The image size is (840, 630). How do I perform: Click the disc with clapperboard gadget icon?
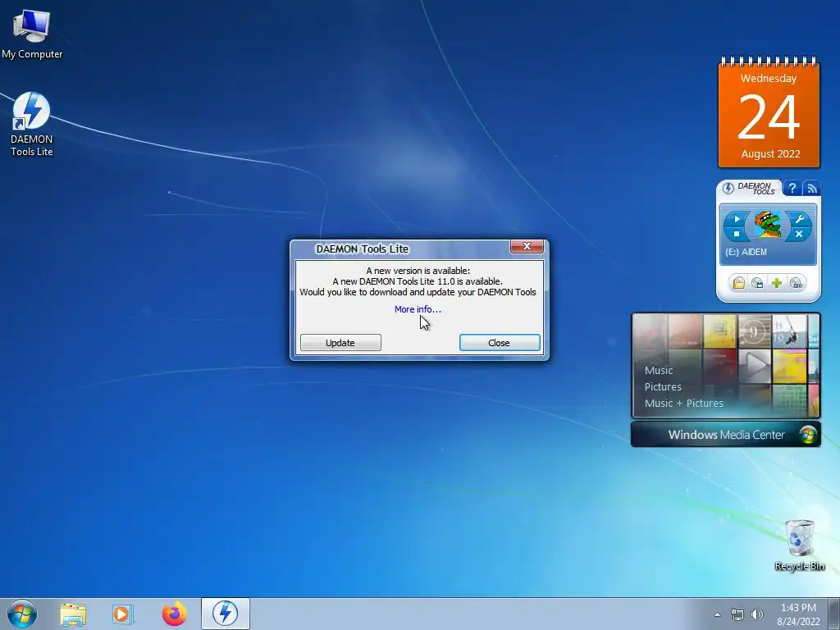[x=757, y=283]
